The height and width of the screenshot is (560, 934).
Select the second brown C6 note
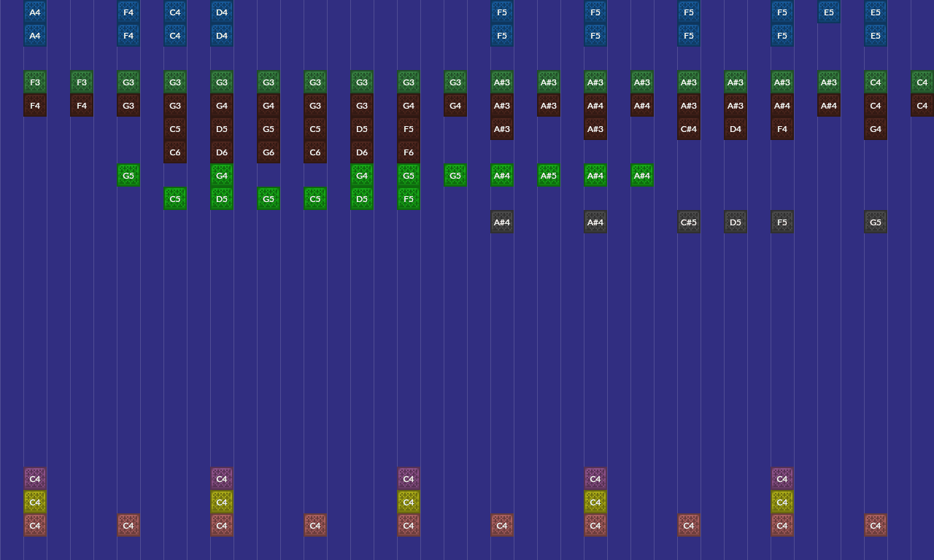[315, 152]
